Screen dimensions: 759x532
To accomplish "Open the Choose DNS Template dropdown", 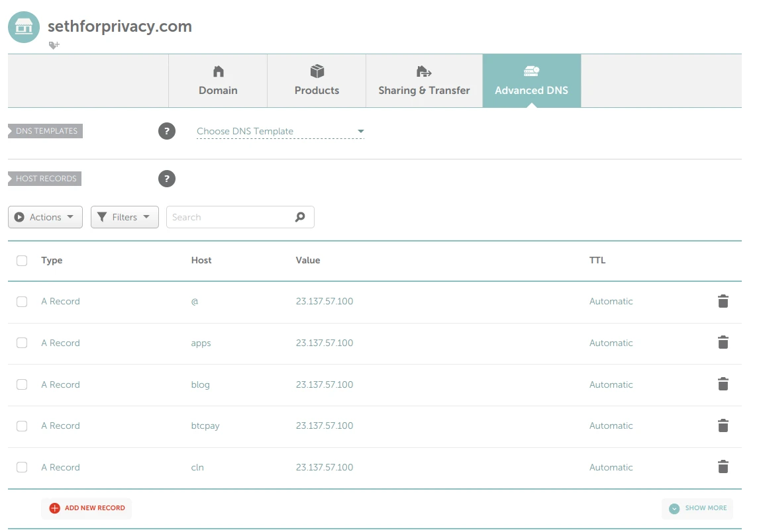I will 278,131.
